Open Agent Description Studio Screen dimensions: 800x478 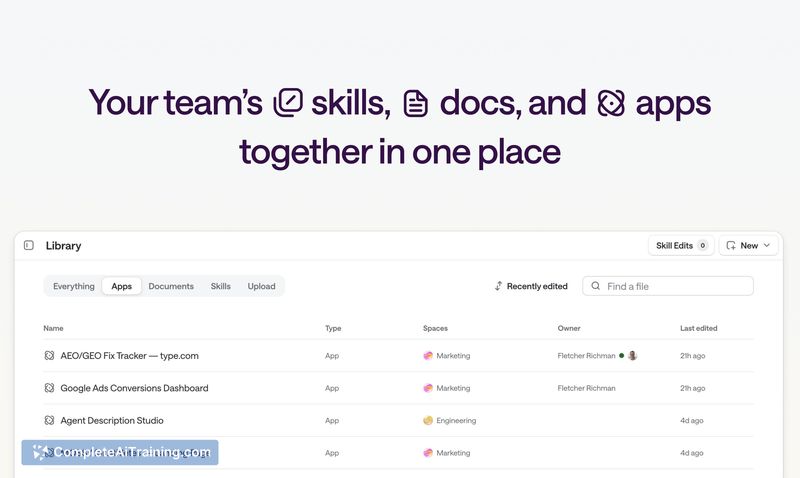click(x=112, y=420)
